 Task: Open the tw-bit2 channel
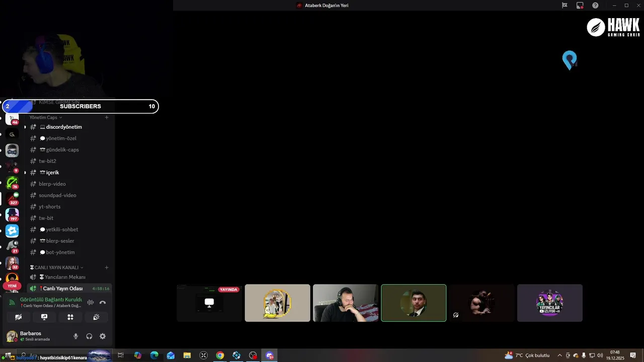point(69,161)
